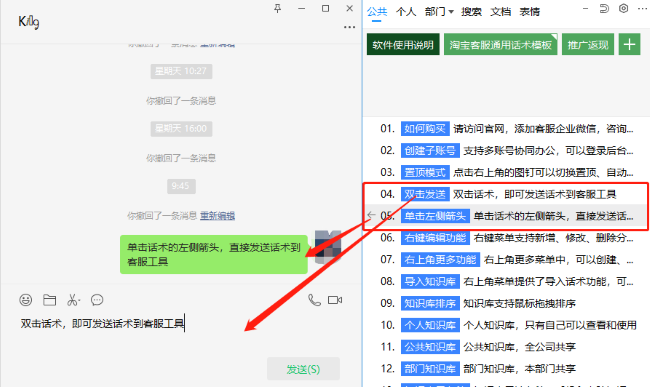The image size is (650, 387).
Task: Open the 文档 tab
Action: tap(500, 12)
